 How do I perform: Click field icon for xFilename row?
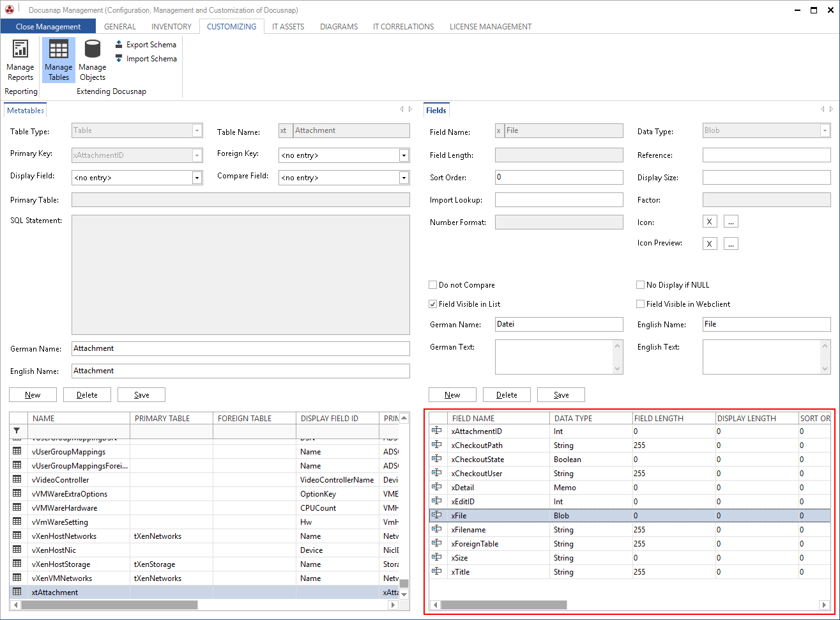[437, 529]
